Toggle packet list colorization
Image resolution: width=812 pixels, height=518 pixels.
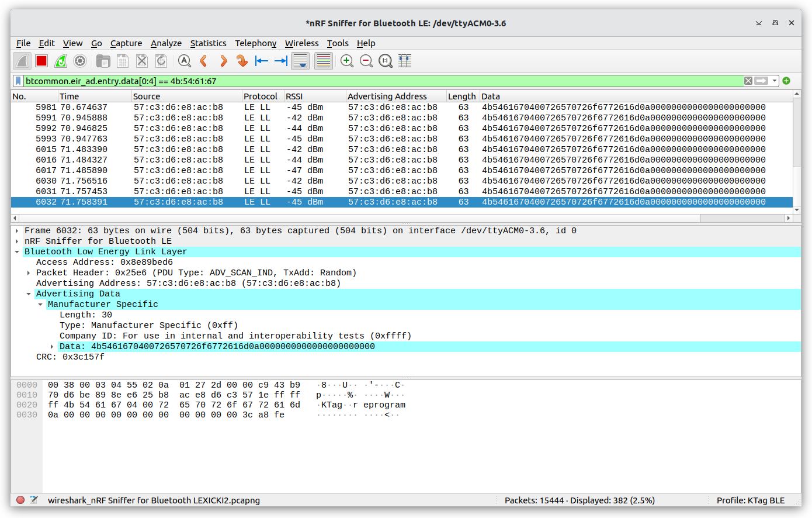(x=323, y=61)
